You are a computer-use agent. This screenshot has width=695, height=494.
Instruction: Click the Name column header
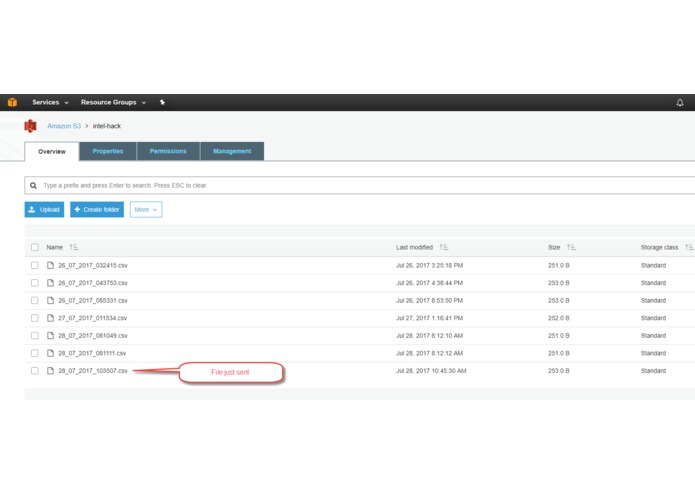[55, 247]
